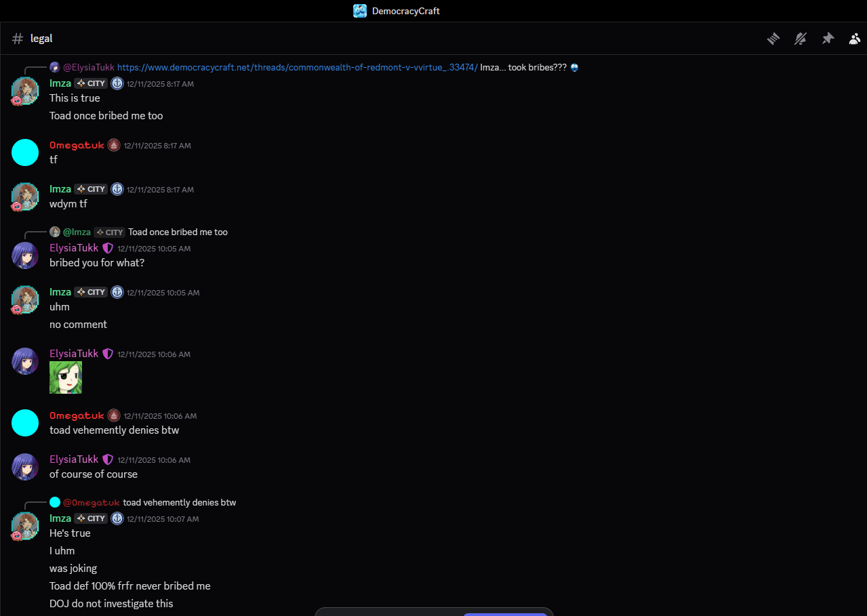Toggle the member list

click(854, 39)
